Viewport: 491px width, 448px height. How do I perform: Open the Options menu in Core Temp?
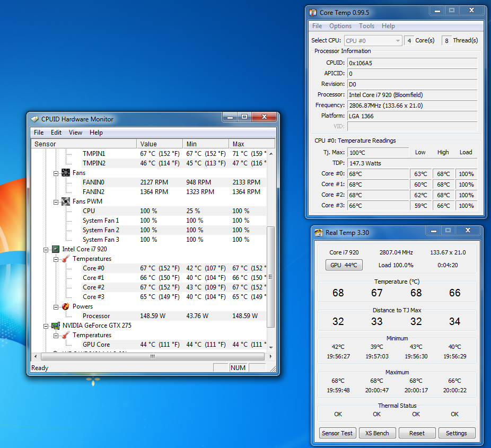point(340,26)
